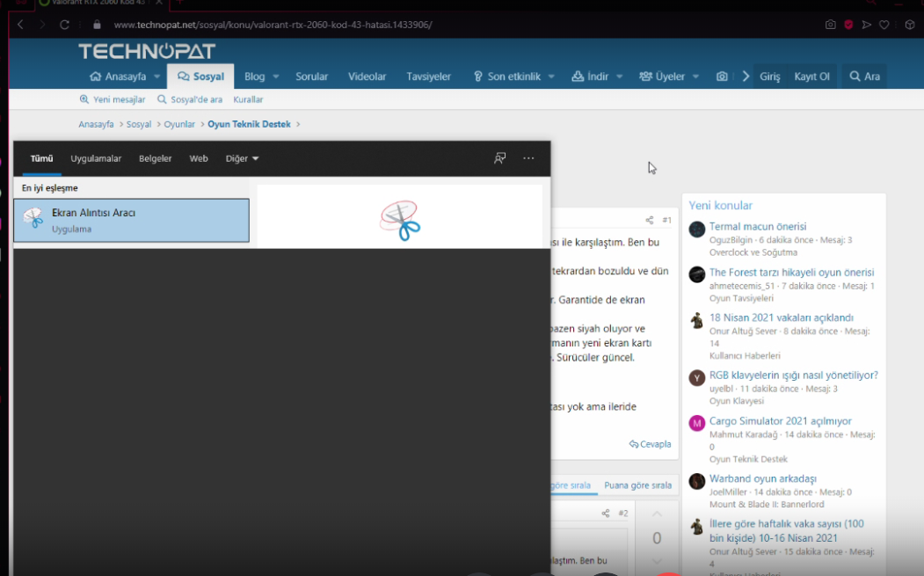The width and height of the screenshot is (924, 576).
Task: Upvote post with the up arrow
Action: point(657,514)
